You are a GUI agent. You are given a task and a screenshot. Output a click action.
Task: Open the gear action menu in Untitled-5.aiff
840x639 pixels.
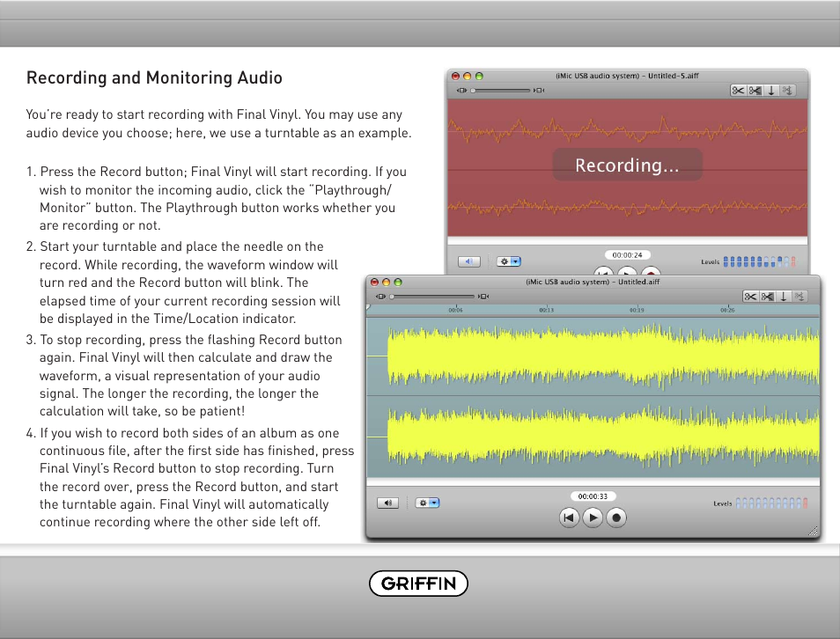pos(509,261)
